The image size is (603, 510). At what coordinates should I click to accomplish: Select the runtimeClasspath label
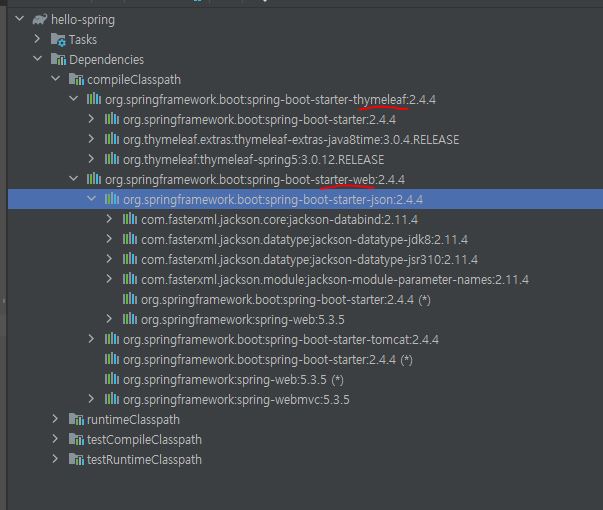tap(133, 420)
